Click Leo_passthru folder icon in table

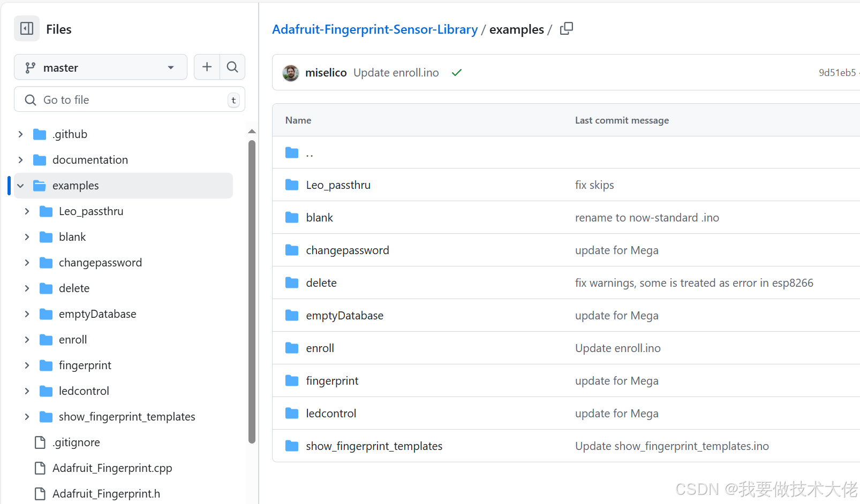click(x=292, y=185)
